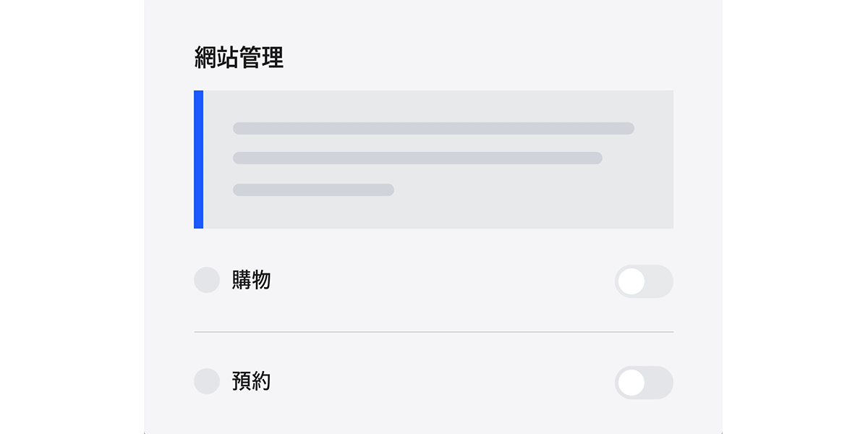Screen dimensions: 868x434
Task: Turn on the 預約 toggle switch
Action: point(644,383)
